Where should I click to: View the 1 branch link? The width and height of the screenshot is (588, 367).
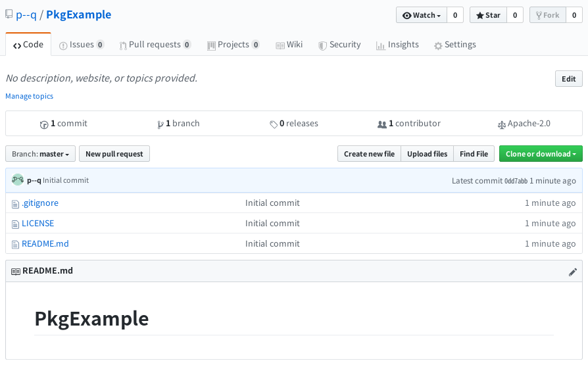point(178,124)
